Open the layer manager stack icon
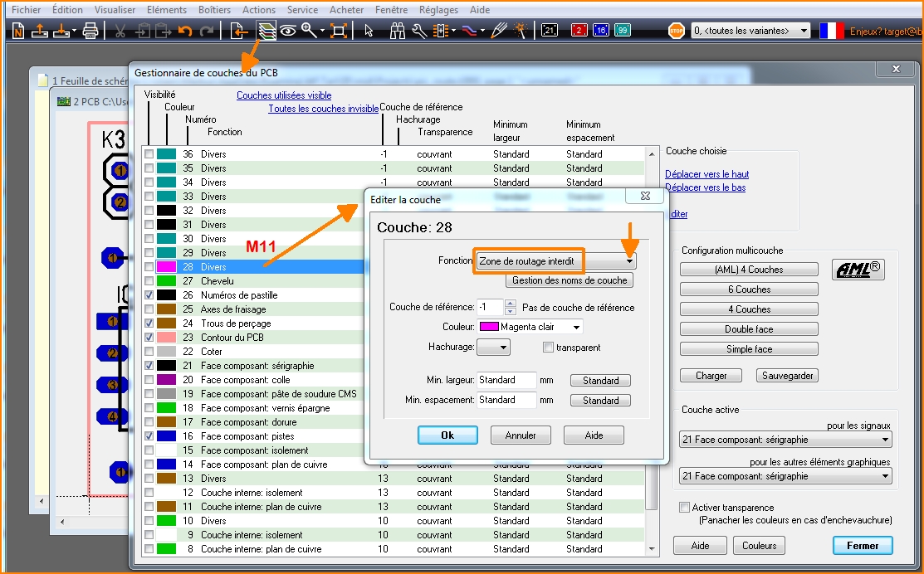Screen dimensions: 924x574 [x=266, y=31]
